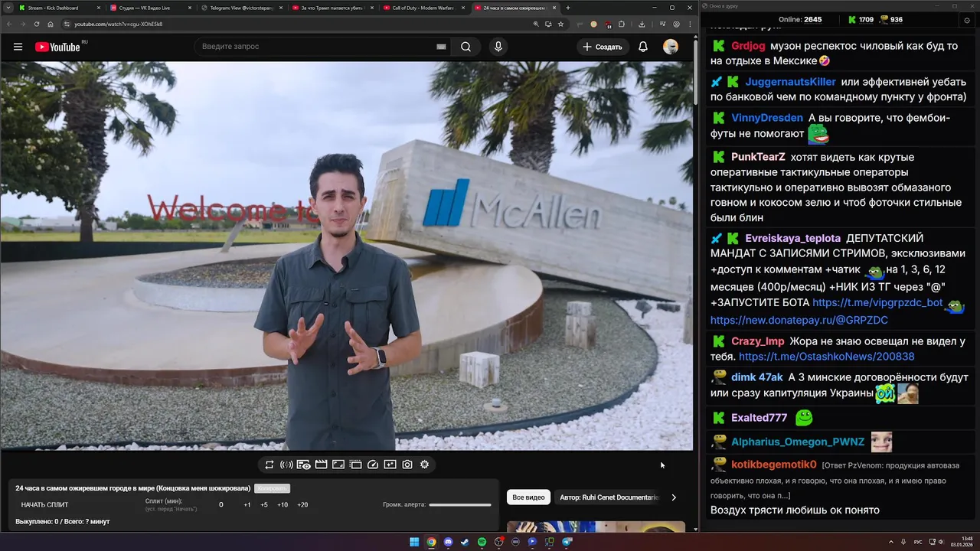This screenshot has height=551, width=980.
Task: Switch to Call of Duty Modern Warfare tab
Action: pos(423,8)
